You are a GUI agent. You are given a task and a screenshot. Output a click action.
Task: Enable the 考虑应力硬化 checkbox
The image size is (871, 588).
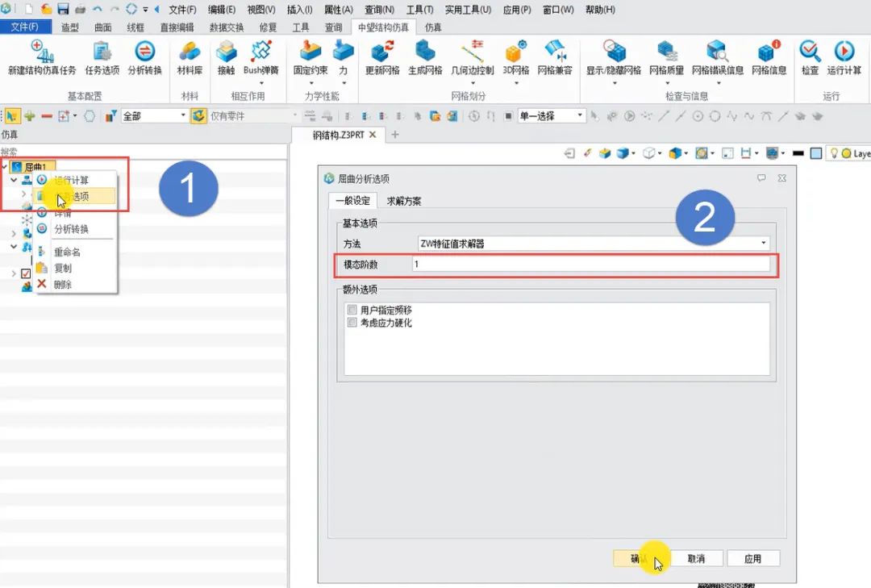tap(352, 323)
